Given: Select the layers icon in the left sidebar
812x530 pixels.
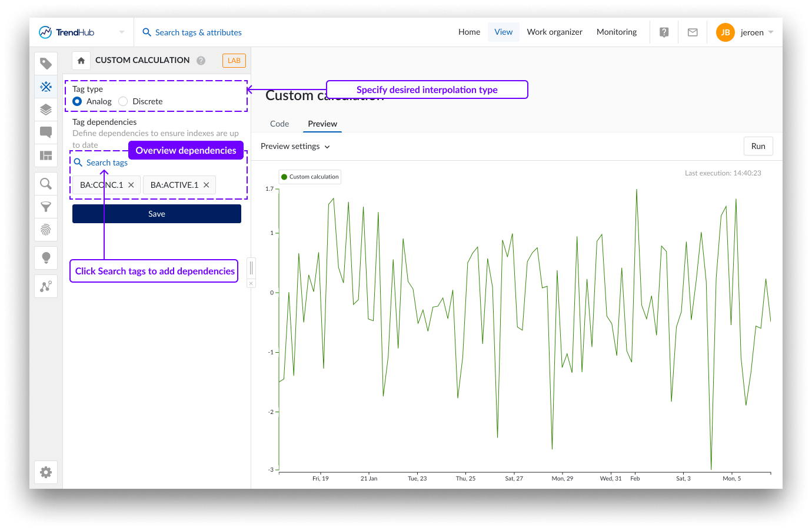Looking at the screenshot, I should [x=46, y=110].
